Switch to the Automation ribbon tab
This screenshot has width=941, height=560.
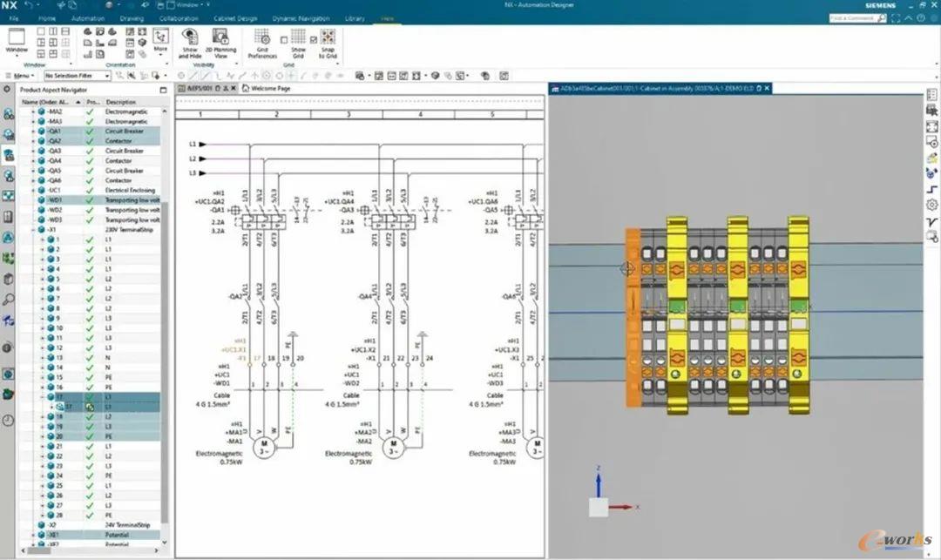coord(88,18)
